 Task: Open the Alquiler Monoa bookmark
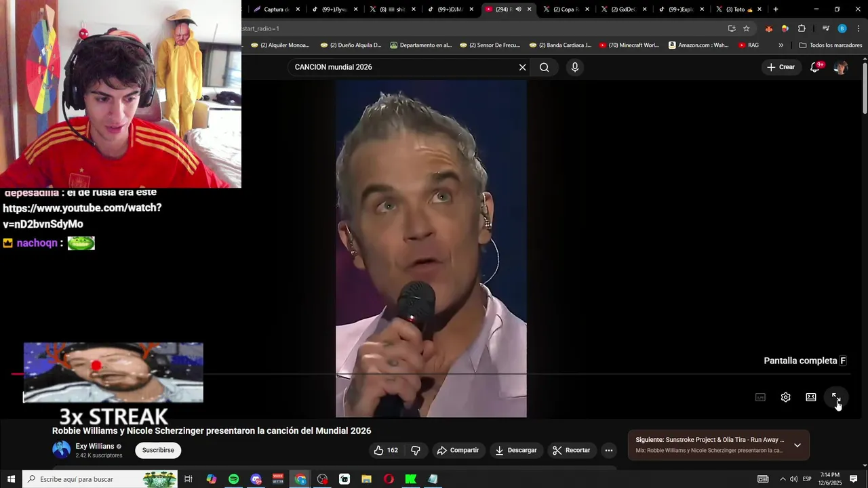point(279,45)
